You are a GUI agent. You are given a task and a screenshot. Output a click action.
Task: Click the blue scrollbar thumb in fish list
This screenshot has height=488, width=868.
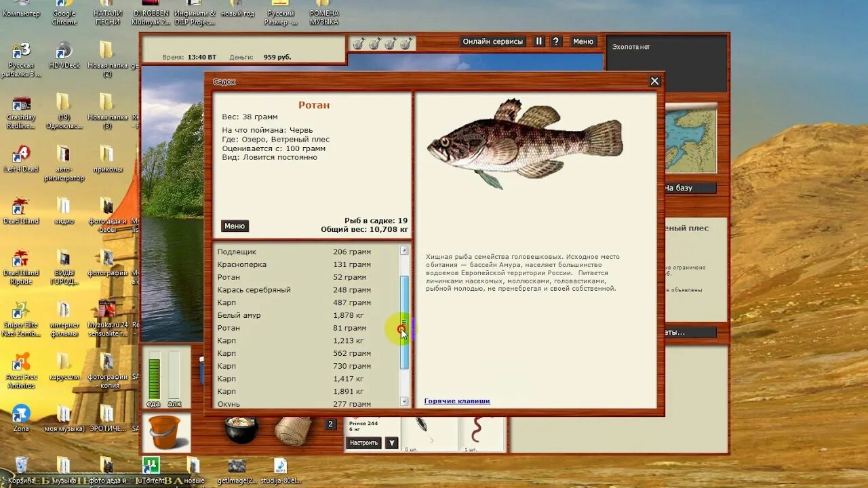(405, 322)
